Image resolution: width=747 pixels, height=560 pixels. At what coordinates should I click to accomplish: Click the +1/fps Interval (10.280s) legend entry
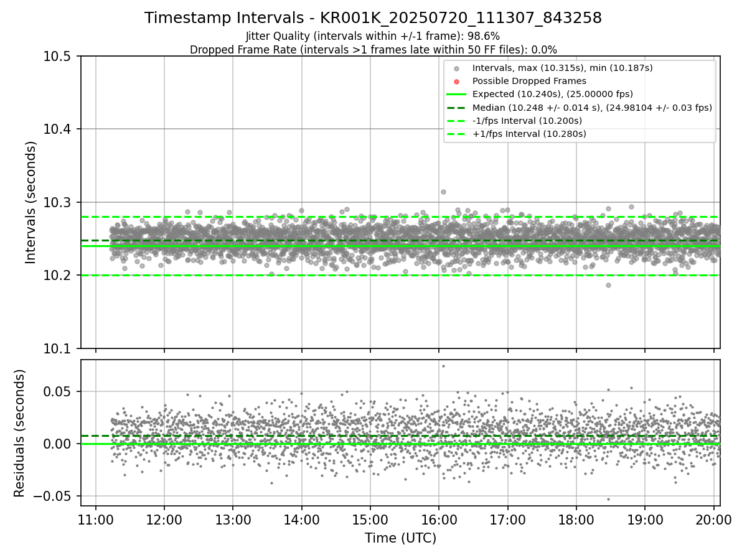coord(529,134)
